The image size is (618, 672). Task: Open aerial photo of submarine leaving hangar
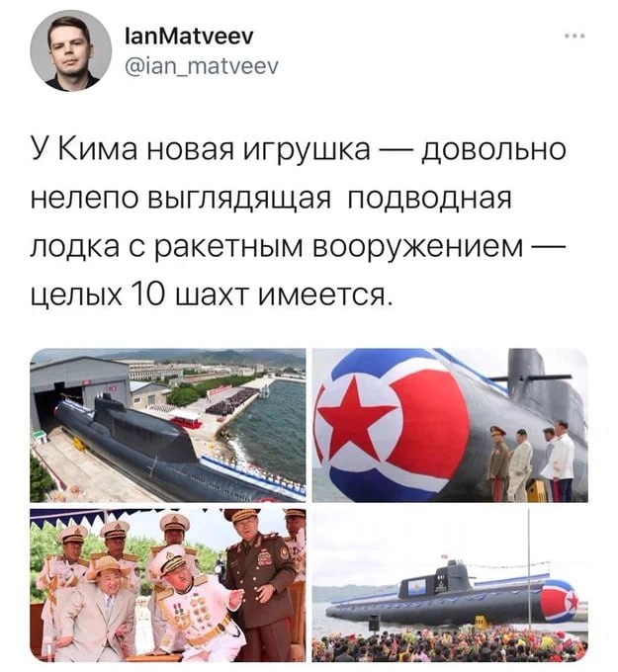tap(168, 425)
